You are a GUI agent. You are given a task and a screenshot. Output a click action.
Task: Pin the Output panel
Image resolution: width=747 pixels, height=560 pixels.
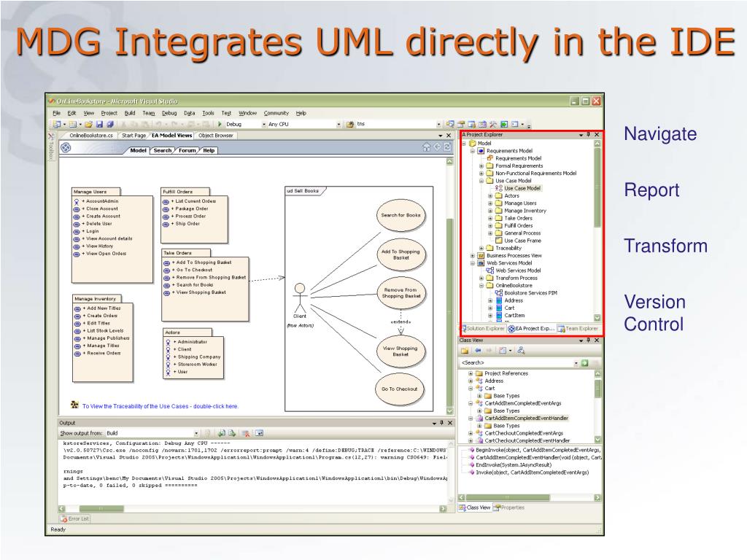click(x=441, y=423)
